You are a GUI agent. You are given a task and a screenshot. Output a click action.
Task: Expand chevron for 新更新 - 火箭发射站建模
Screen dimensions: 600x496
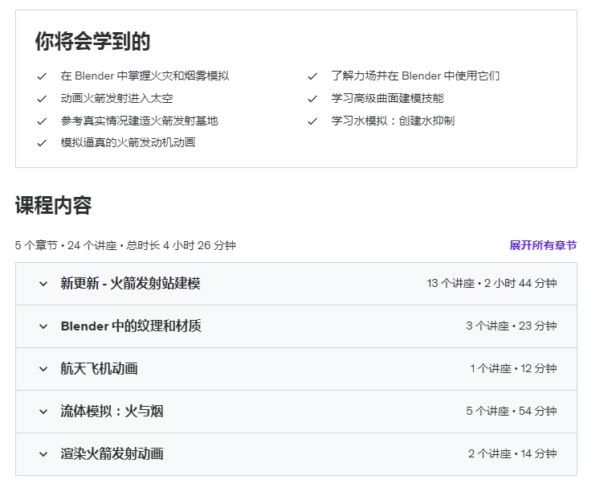pyautogui.click(x=43, y=284)
